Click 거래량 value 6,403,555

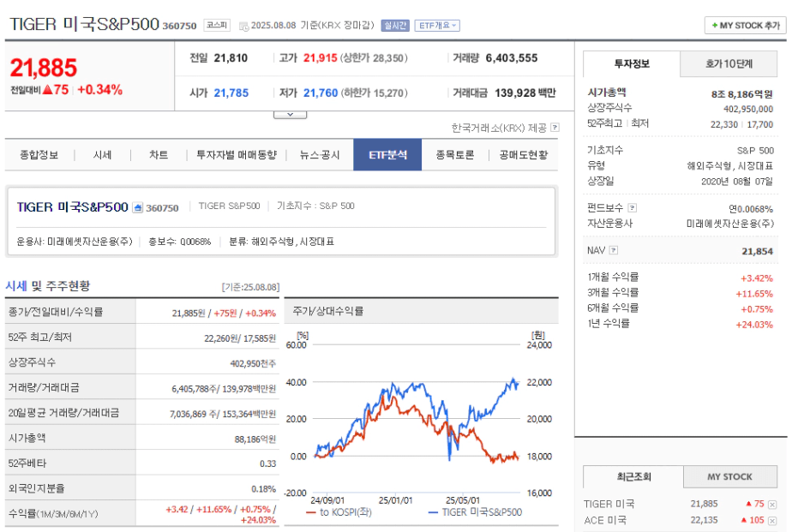(x=512, y=58)
